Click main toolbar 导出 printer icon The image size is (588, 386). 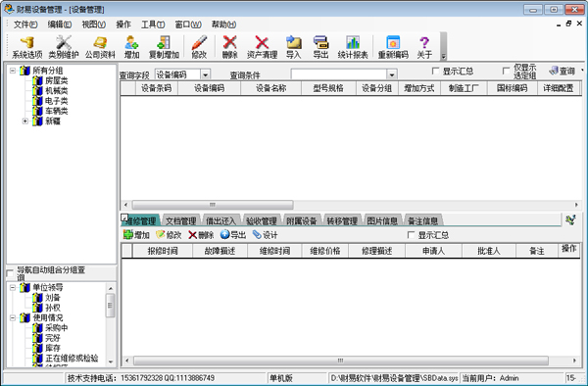[320, 47]
